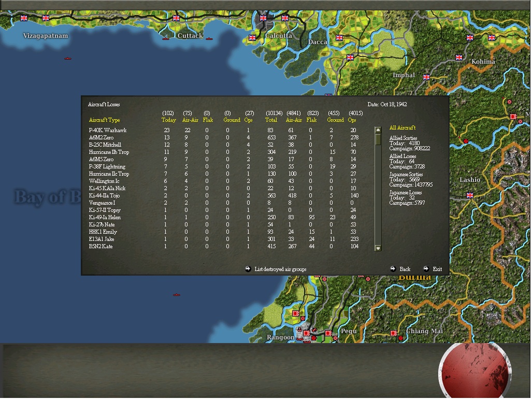Screen dimensions: 532x399
Task: Click the aircraft list scrollbar down arrow
Action: click(378, 248)
